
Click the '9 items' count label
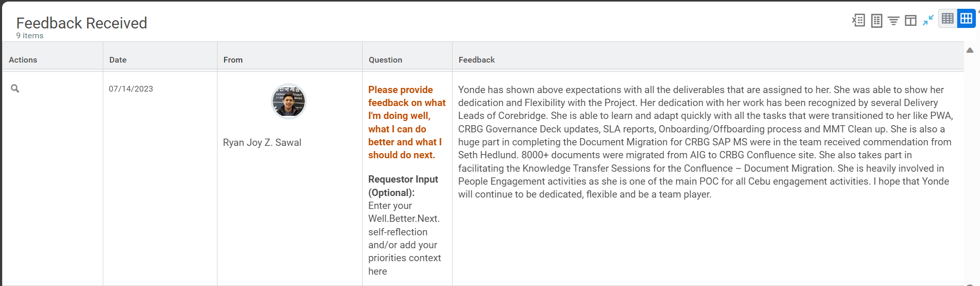point(29,36)
